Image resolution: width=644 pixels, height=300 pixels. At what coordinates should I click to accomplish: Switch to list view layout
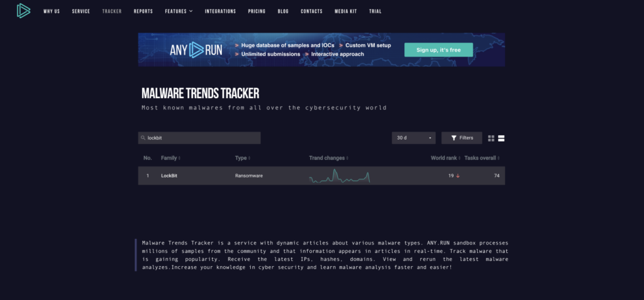(x=501, y=138)
